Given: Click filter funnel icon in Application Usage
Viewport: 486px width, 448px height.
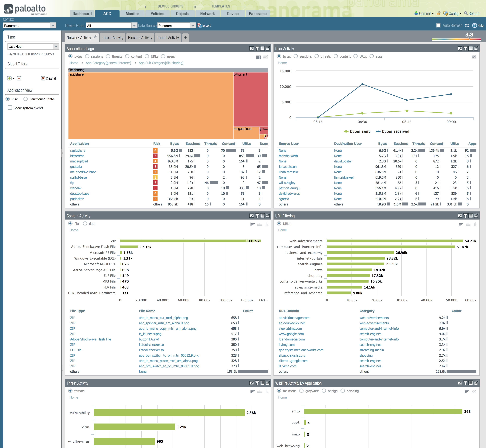Looking at the screenshot, I should 257,49.
